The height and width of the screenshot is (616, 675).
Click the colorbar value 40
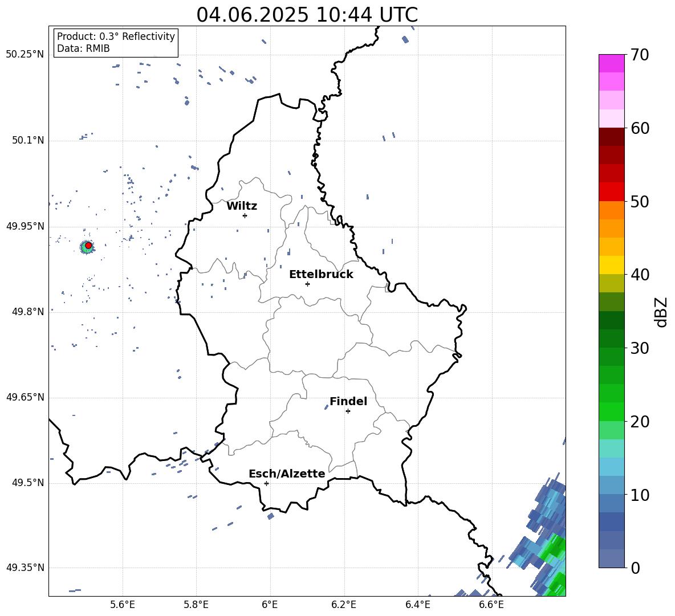pos(640,275)
